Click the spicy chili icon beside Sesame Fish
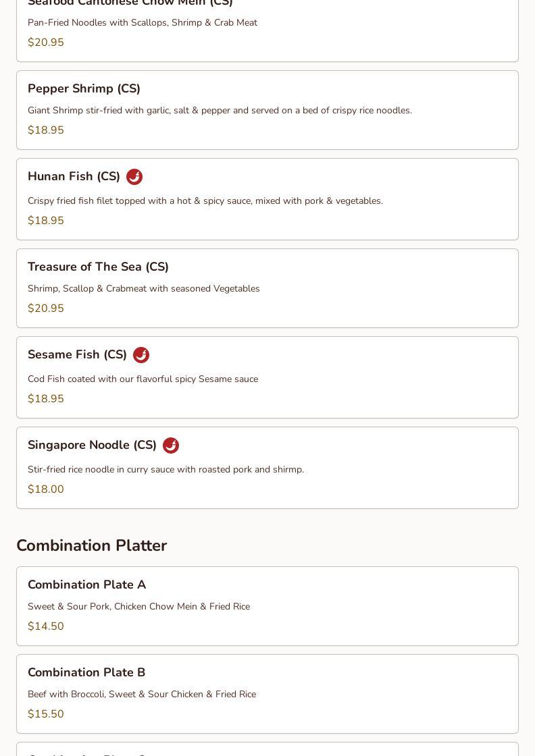535x756 pixels. 141,355
